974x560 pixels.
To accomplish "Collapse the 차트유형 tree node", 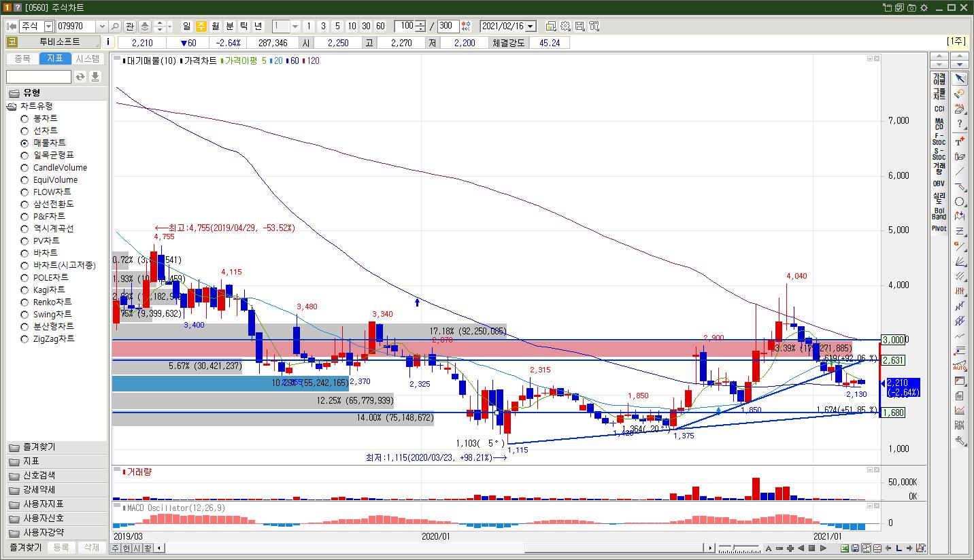I will click(12, 106).
